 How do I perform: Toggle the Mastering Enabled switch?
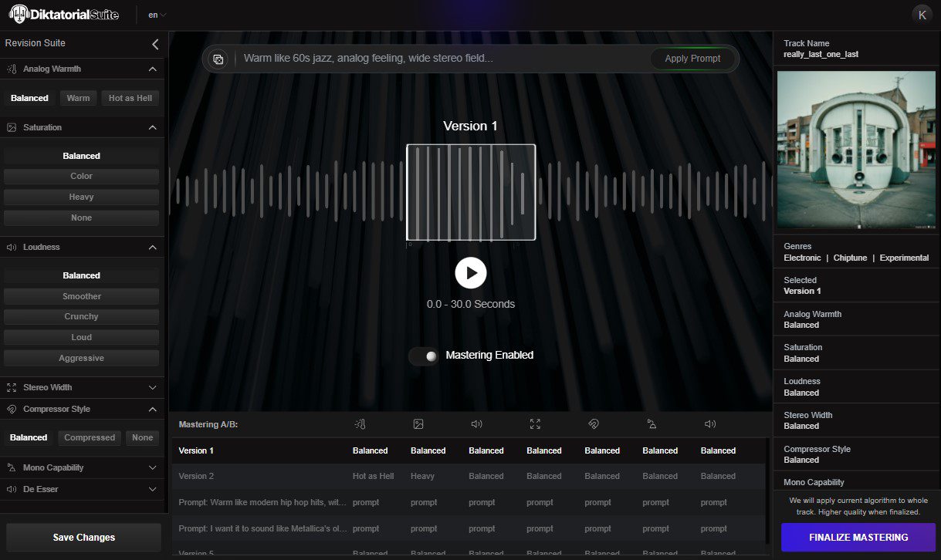(424, 356)
